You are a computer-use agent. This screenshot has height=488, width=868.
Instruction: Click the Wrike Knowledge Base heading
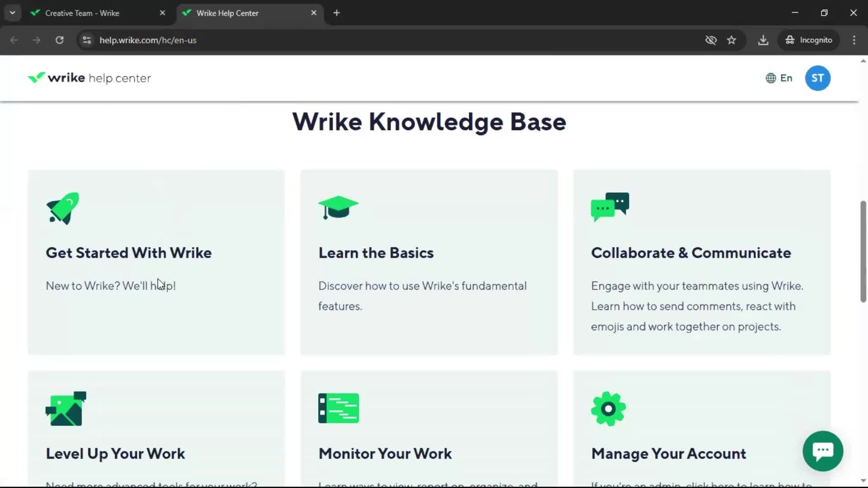pos(429,122)
